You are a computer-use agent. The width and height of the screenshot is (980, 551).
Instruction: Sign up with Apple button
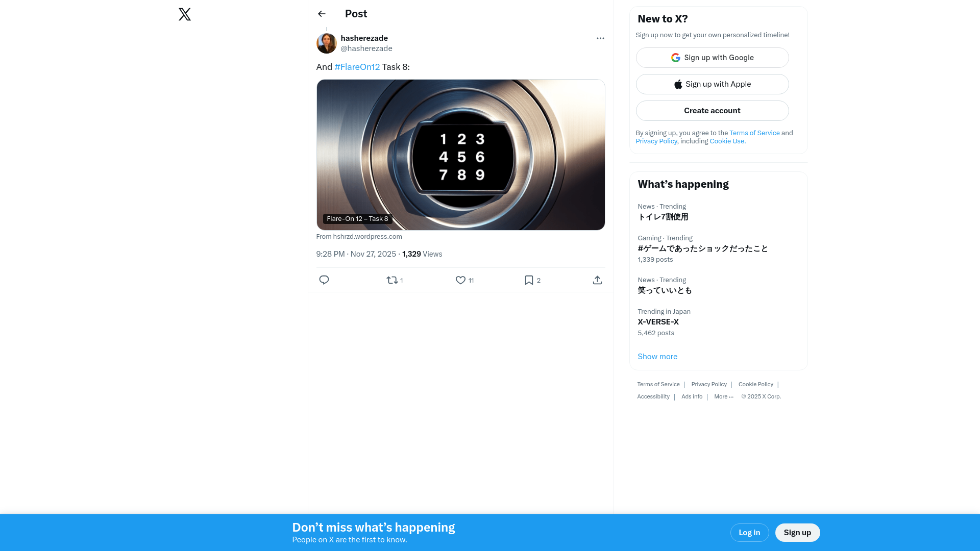coord(712,84)
